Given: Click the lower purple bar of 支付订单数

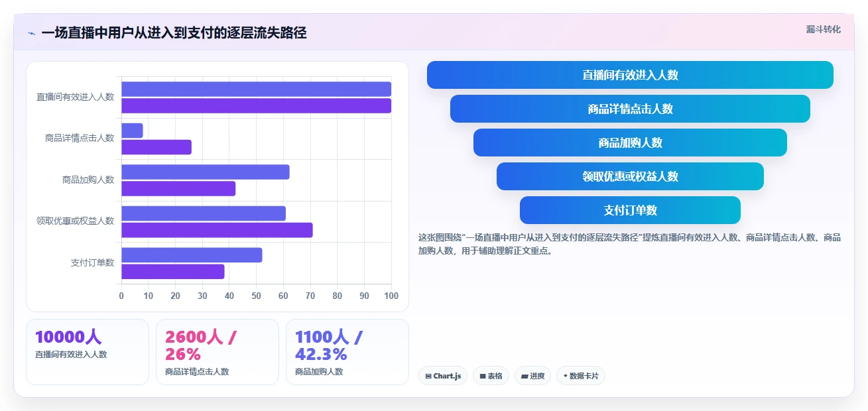Looking at the screenshot, I should click(173, 271).
